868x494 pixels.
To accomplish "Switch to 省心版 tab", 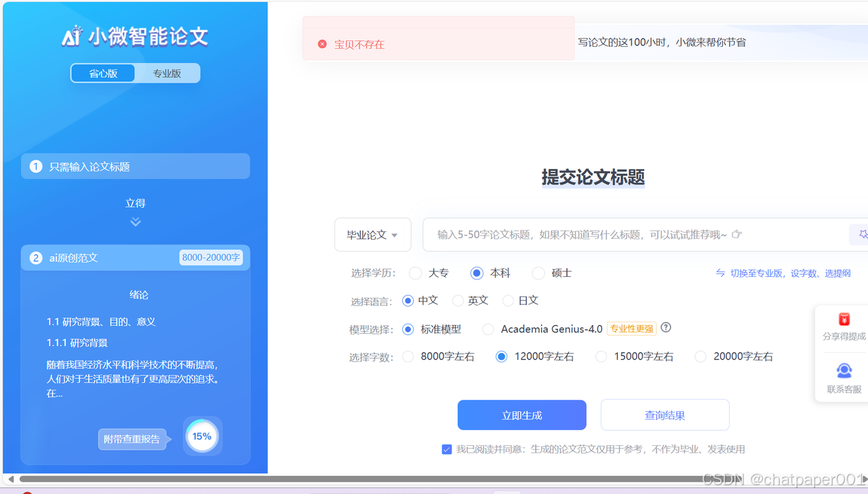I will pyautogui.click(x=103, y=73).
